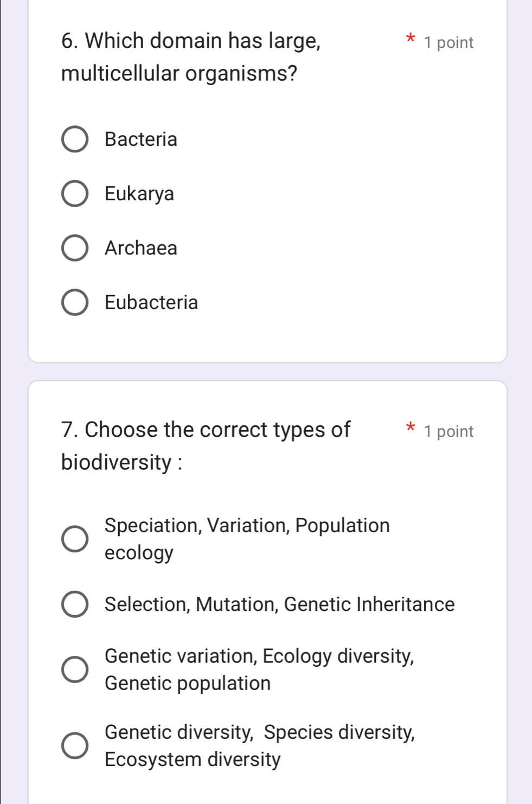The height and width of the screenshot is (804, 532).
Task: Mark radio for Genetic variation, Ecology diversity
Action: coord(74,669)
